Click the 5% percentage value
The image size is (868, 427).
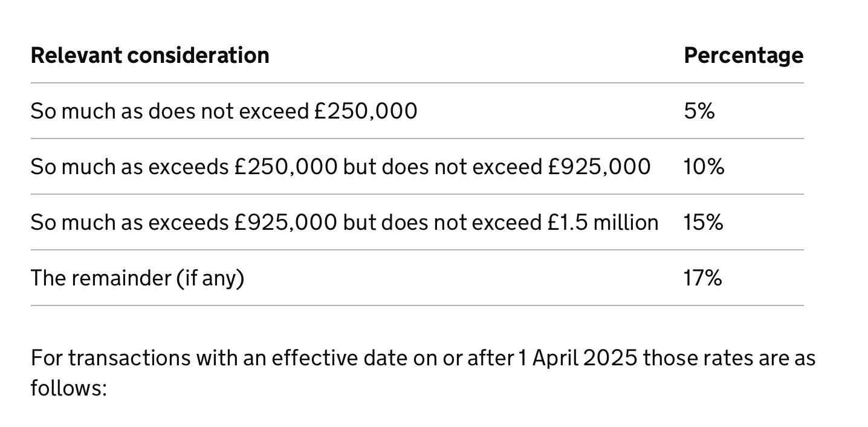point(699,111)
